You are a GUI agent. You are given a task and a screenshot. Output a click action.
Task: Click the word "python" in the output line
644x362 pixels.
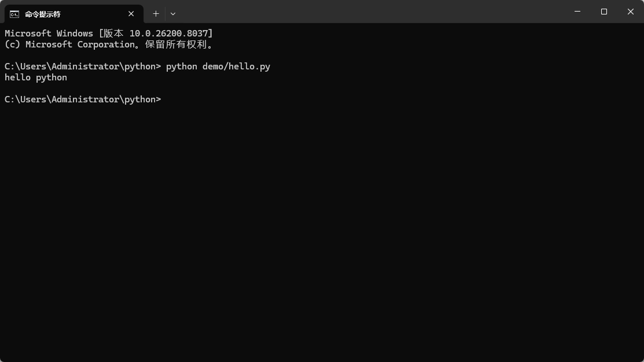point(51,77)
